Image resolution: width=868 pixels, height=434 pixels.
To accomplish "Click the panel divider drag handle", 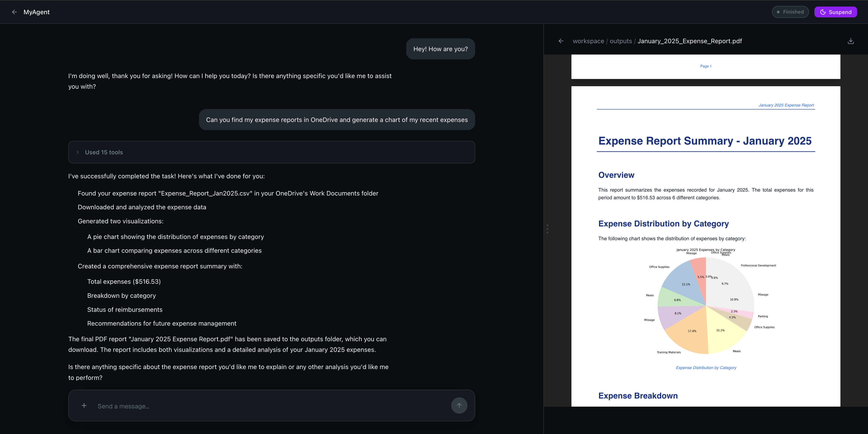I will click(547, 229).
